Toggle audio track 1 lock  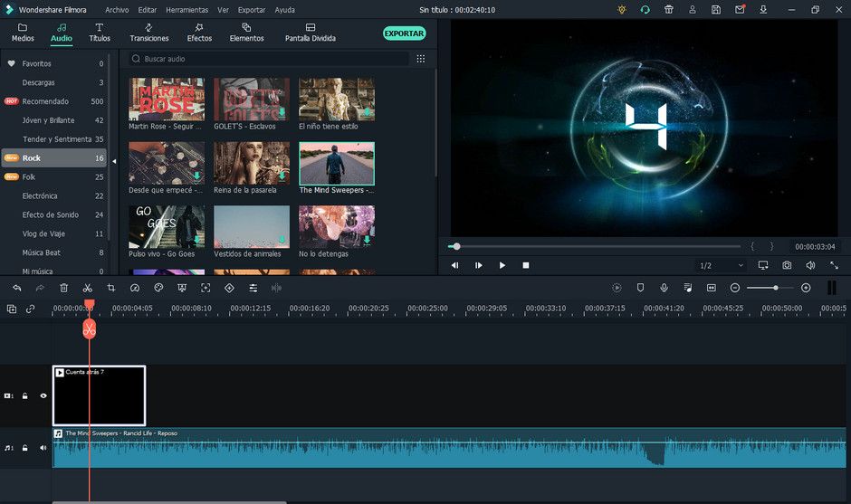[x=25, y=448]
